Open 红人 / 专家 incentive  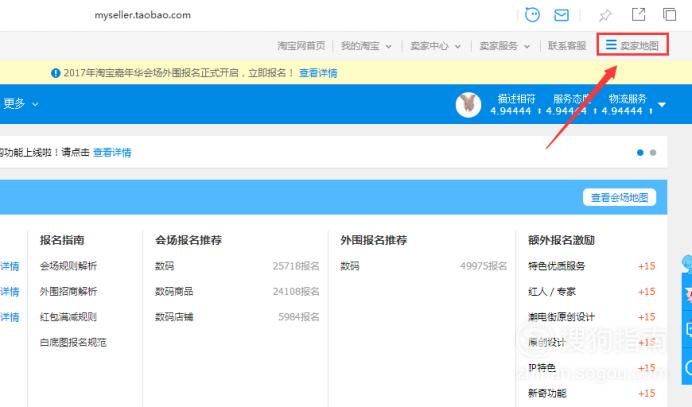(x=552, y=291)
